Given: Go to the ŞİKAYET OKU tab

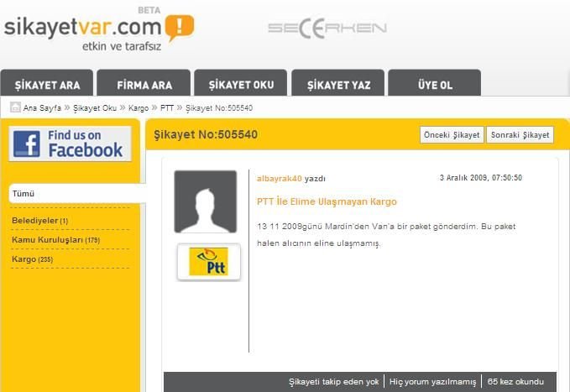Looking at the screenshot, I should (x=241, y=85).
